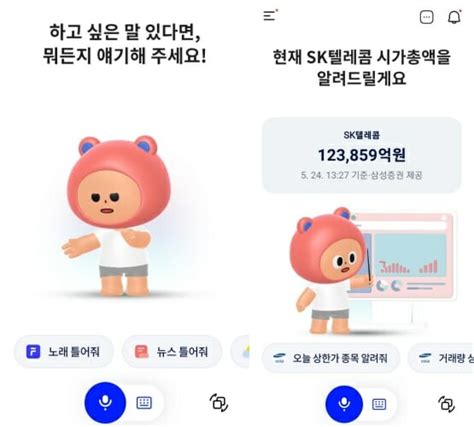Open the hamburger menu at top
The image size is (474, 427).
point(270,15)
